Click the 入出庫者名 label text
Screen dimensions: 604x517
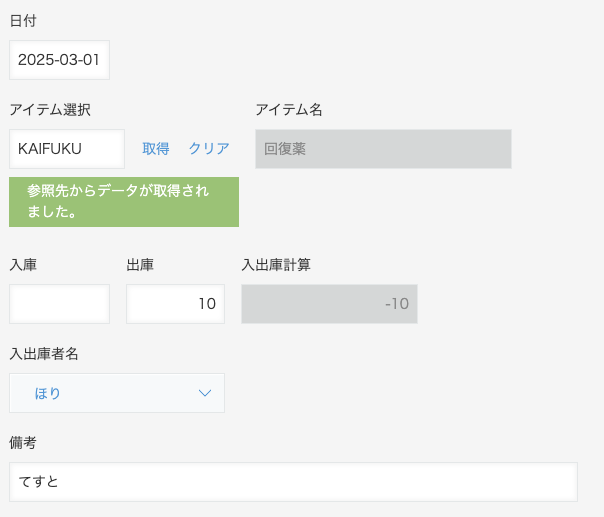point(44,354)
